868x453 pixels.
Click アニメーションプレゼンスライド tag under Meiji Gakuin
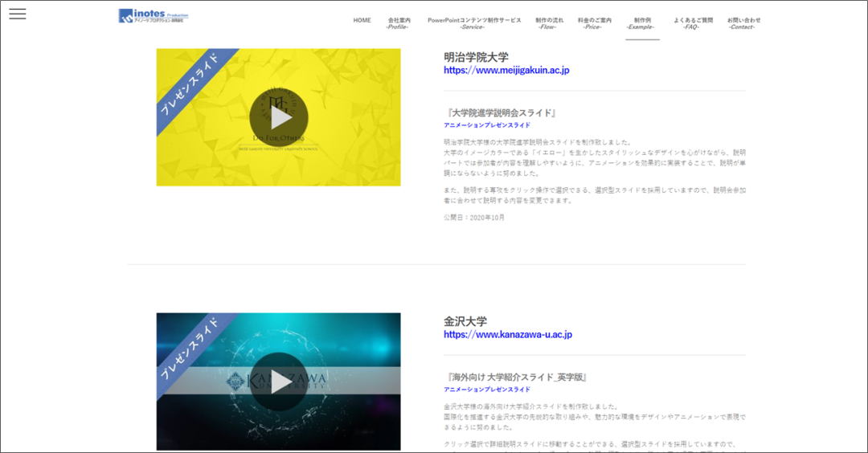[x=486, y=125]
